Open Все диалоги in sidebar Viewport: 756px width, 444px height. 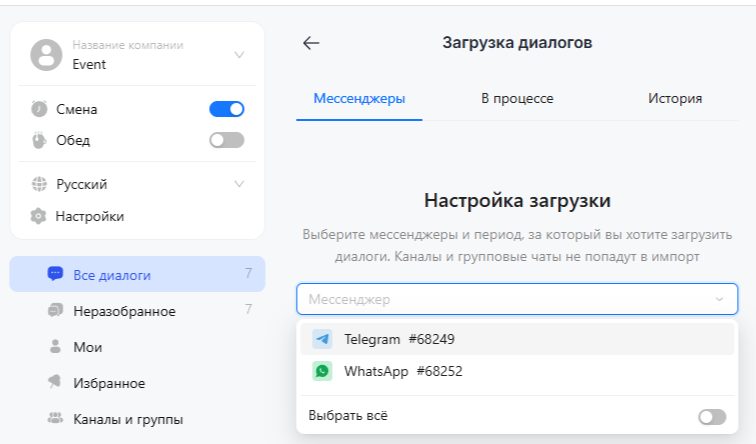112,275
